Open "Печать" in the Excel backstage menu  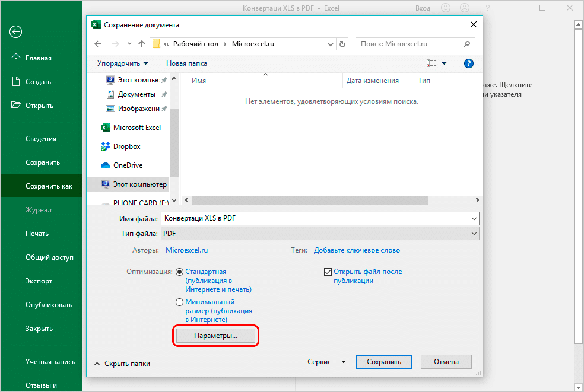36,233
